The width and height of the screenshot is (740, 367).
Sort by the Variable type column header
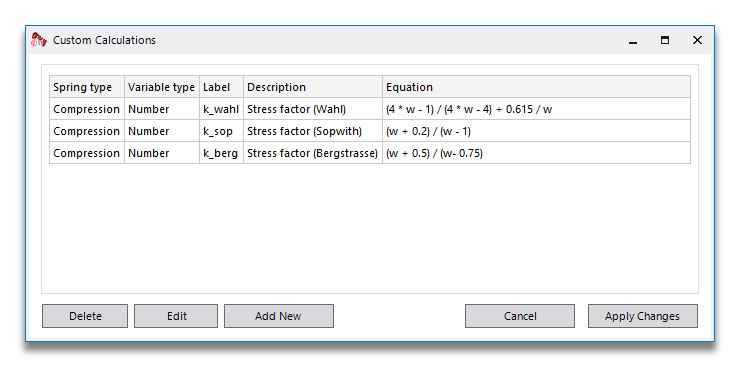tap(162, 87)
